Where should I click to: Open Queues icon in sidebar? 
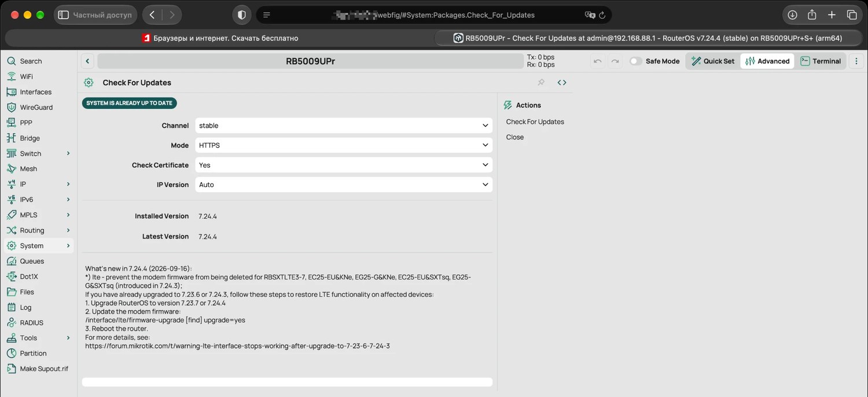coord(11,261)
